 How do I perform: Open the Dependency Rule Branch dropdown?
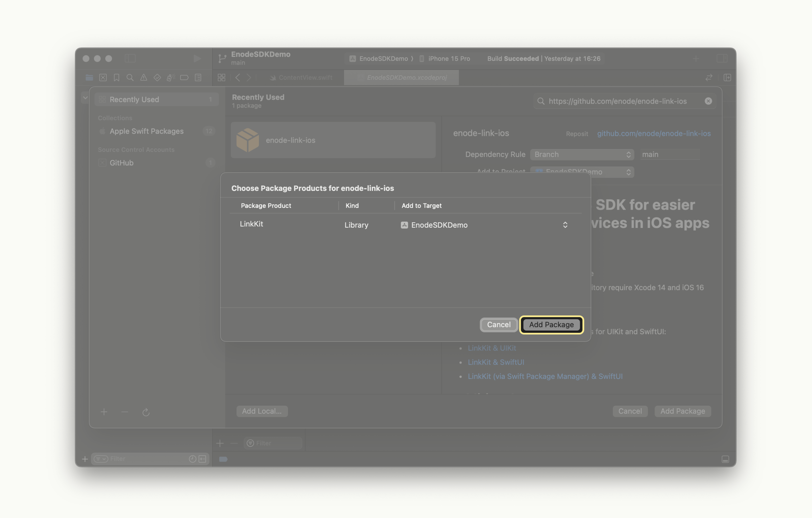(582, 154)
